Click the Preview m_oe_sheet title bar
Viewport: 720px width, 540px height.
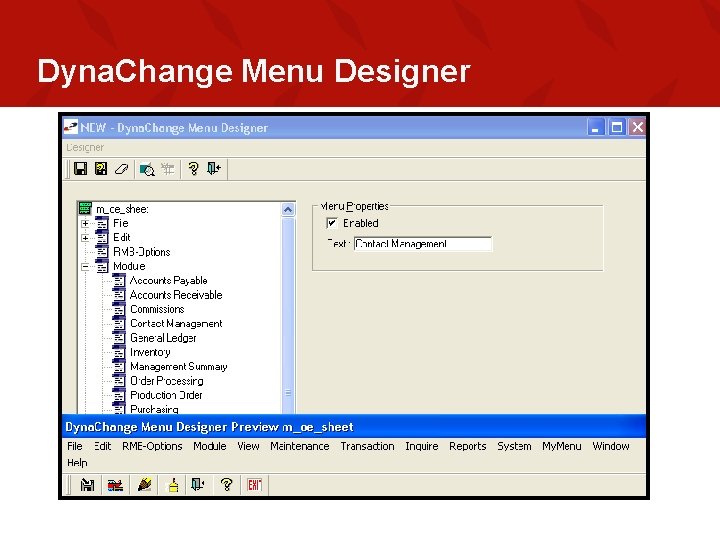pyautogui.click(x=354, y=427)
